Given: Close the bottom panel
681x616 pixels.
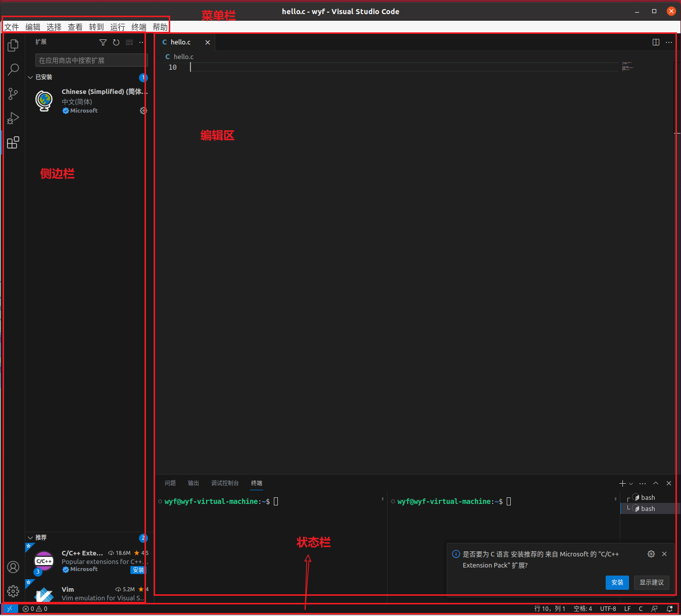Looking at the screenshot, I should [x=669, y=483].
